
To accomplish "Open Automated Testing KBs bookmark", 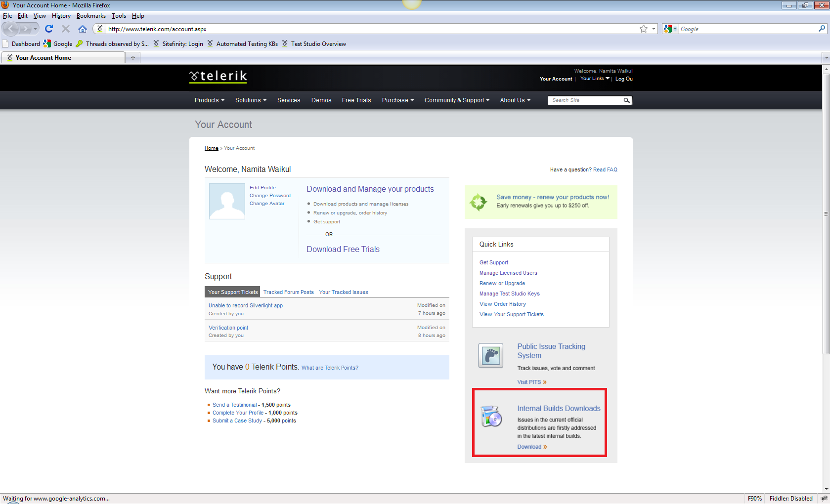I will coord(242,43).
